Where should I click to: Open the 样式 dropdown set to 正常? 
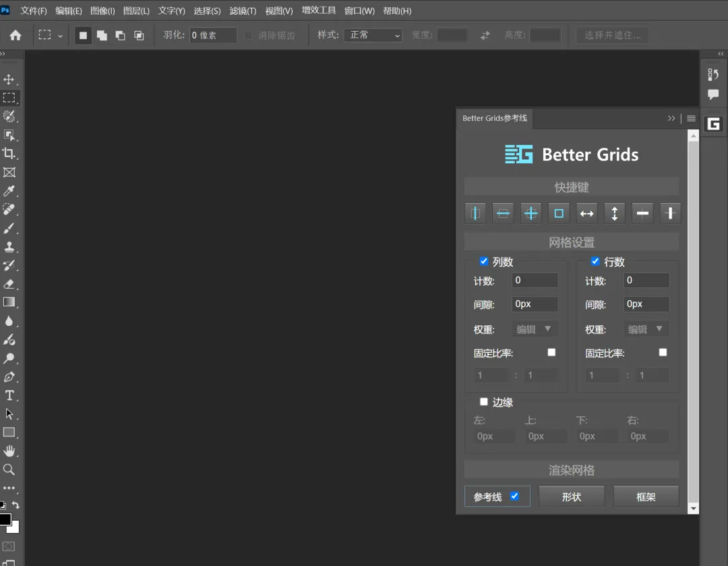373,35
